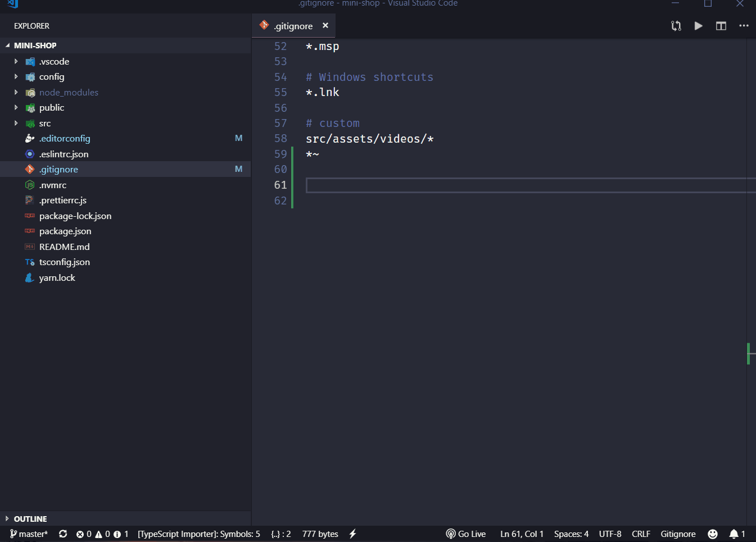
Task: Run the current file with the play icon
Action: (698, 26)
